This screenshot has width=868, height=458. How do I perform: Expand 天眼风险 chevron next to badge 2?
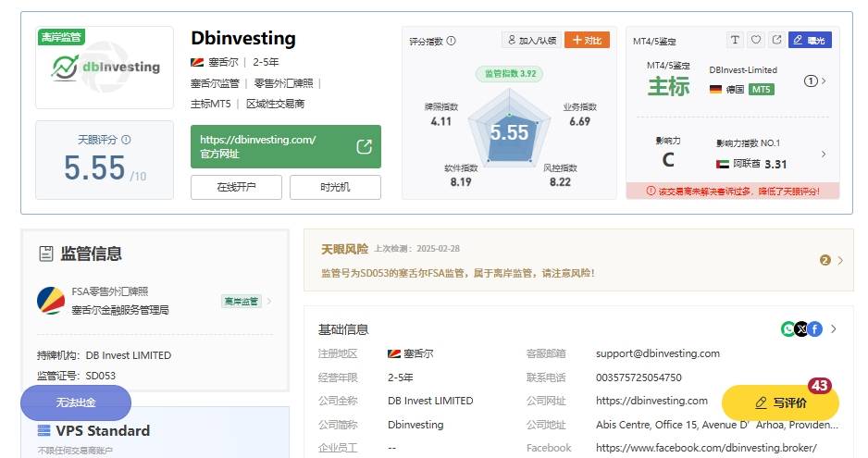840,260
